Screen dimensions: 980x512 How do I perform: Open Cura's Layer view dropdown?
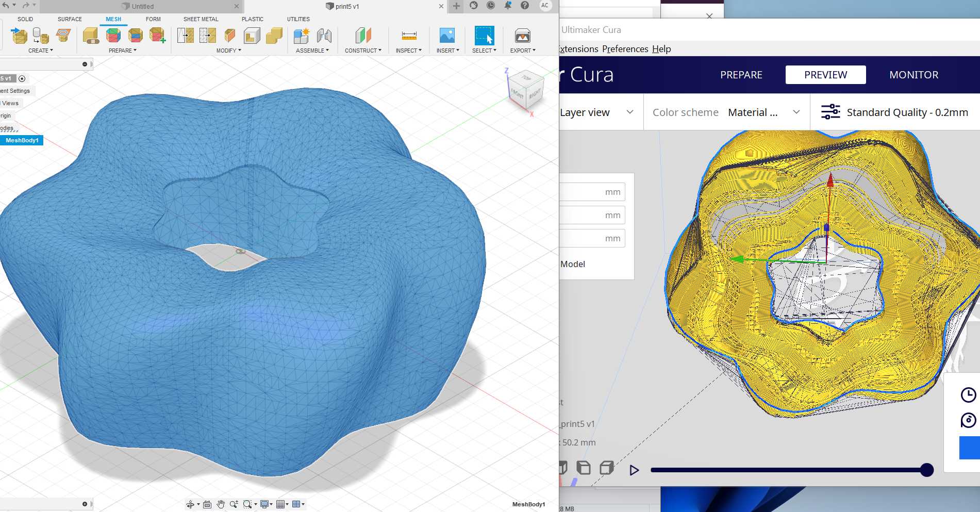(x=596, y=112)
